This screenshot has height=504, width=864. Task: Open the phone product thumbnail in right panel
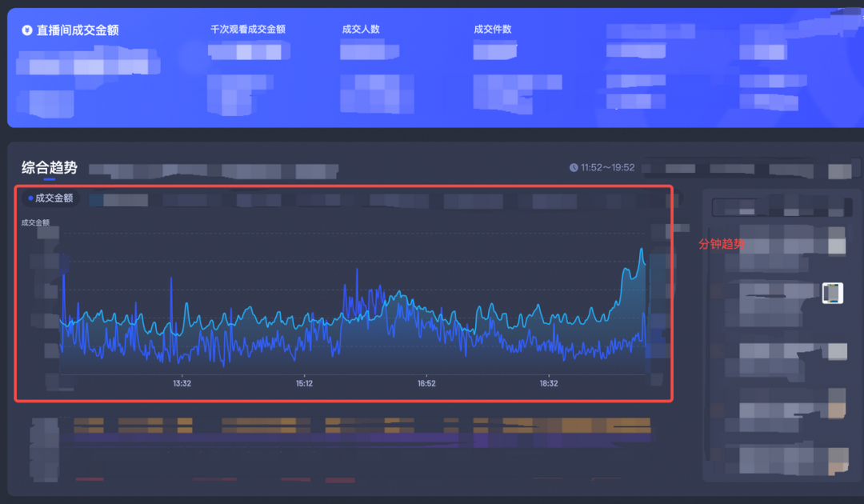pyautogui.click(x=833, y=293)
